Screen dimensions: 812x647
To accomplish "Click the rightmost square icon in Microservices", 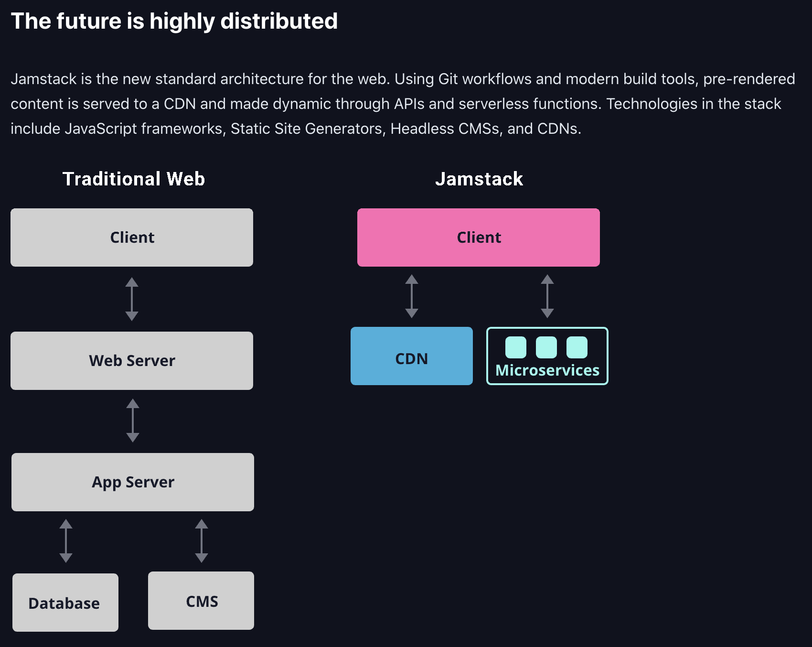I will click(x=577, y=347).
